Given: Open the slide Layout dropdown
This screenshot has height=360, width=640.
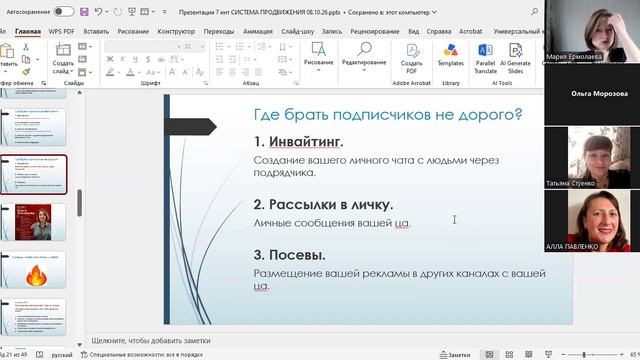Looking at the screenshot, I should point(84,47).
